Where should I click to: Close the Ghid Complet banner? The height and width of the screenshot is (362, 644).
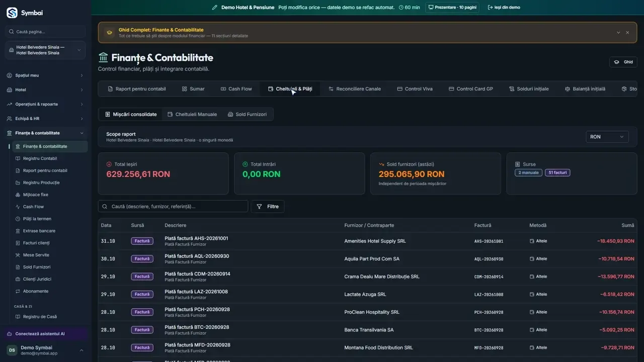[627, 33]
